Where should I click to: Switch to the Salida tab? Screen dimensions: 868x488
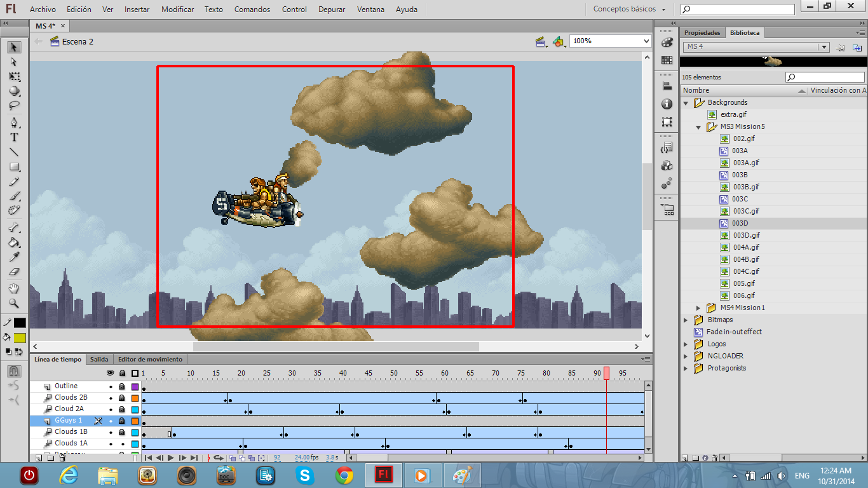(99, 359)
